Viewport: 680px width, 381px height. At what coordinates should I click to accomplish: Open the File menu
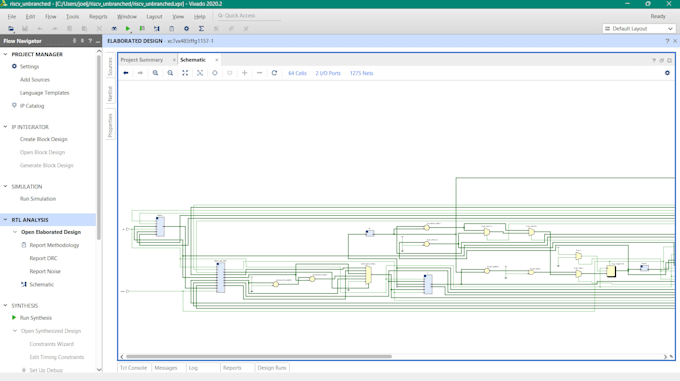12,16
